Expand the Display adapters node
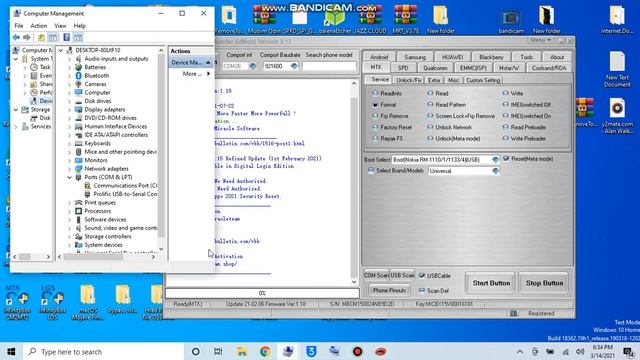 click(x=69, y=110)
